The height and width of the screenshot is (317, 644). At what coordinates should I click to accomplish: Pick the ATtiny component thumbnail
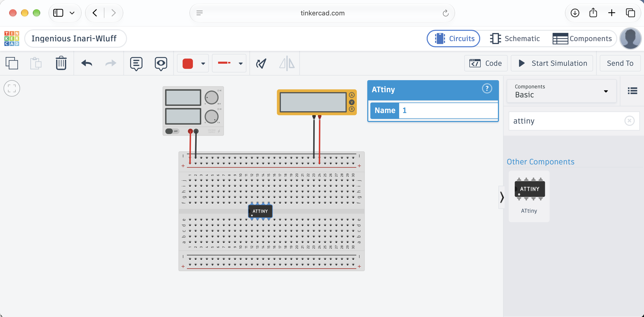[x=529, y=196]
